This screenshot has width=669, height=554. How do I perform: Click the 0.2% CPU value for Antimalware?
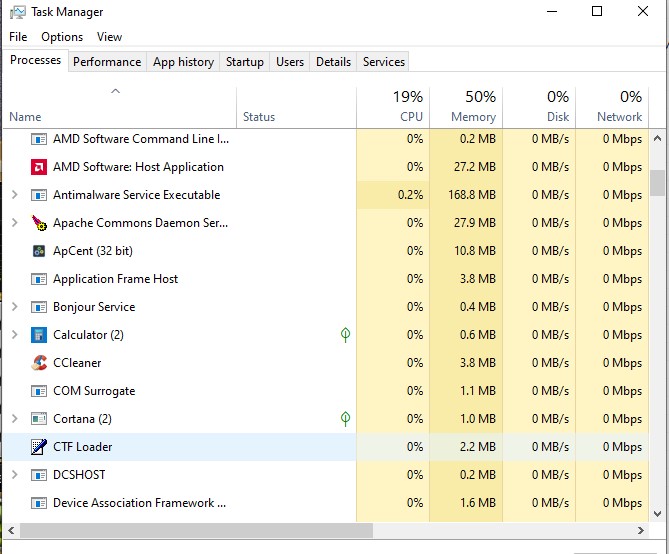pos(410,195)
